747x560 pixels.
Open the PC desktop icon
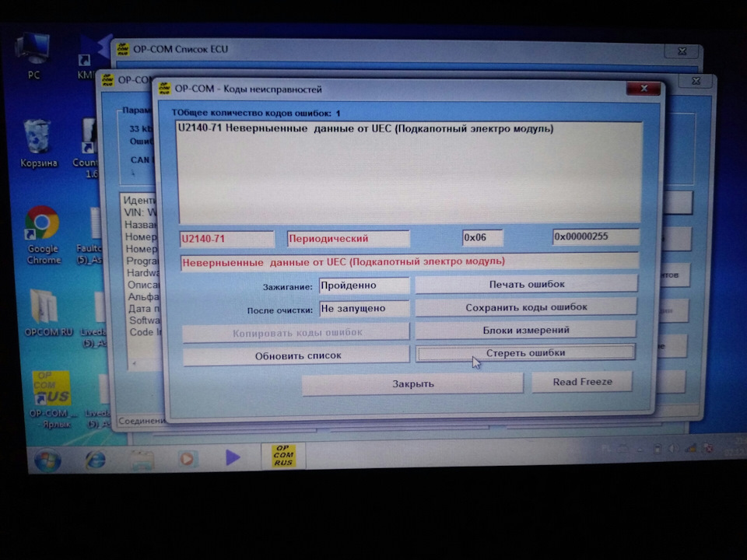click(33, 56)
